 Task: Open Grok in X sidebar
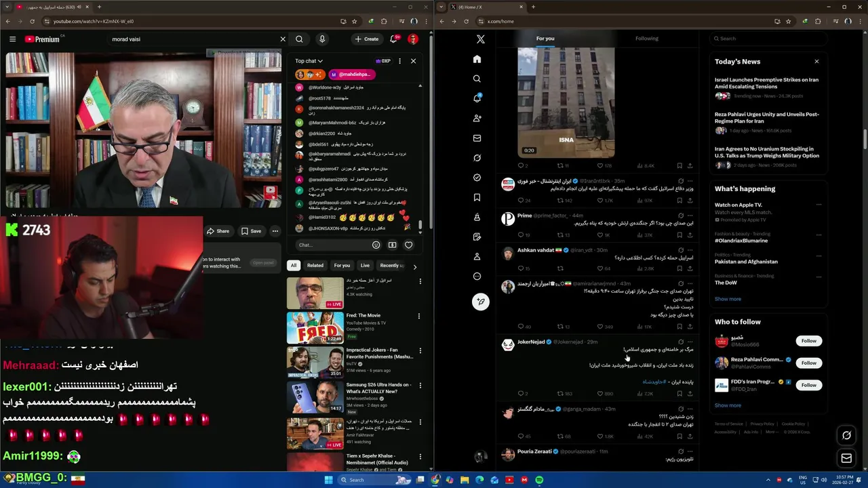(x=477, y=158)
